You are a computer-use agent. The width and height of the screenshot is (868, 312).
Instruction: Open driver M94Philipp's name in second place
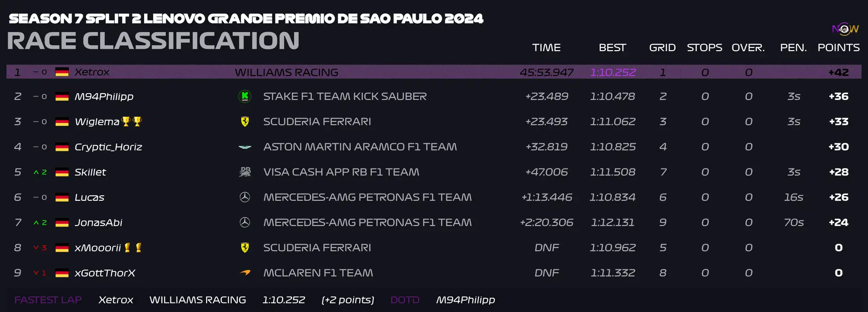tap(104, 96)
